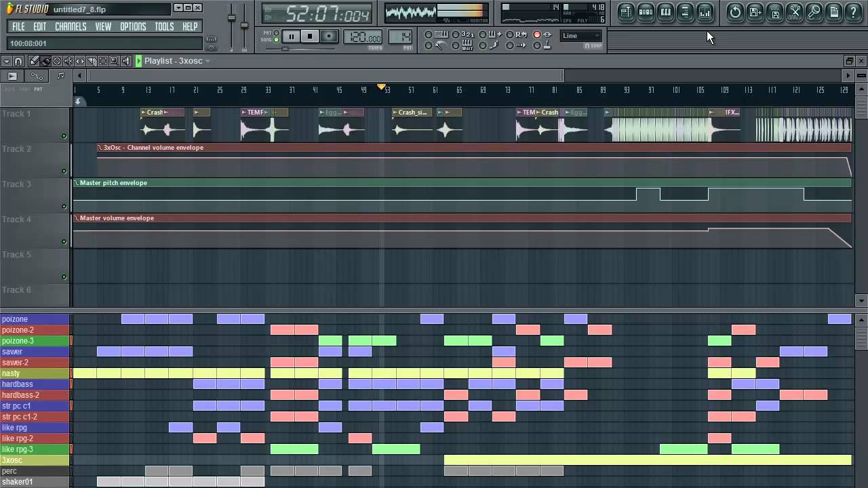Open the Playlist window icon

tap(626, 12)
